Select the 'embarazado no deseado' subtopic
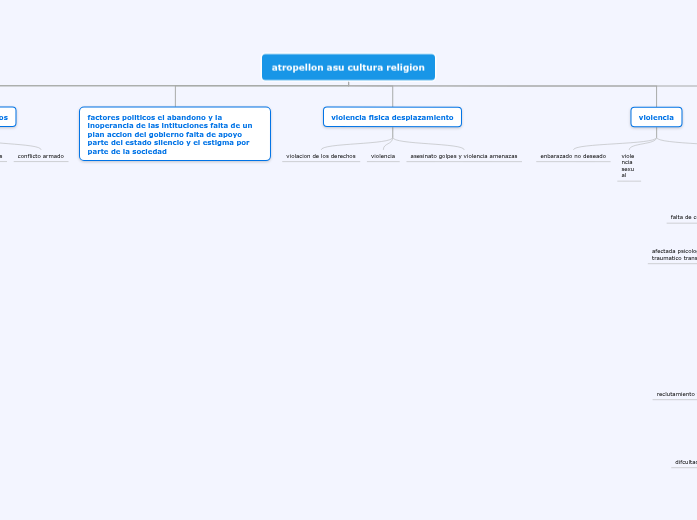 pos(572,156)
